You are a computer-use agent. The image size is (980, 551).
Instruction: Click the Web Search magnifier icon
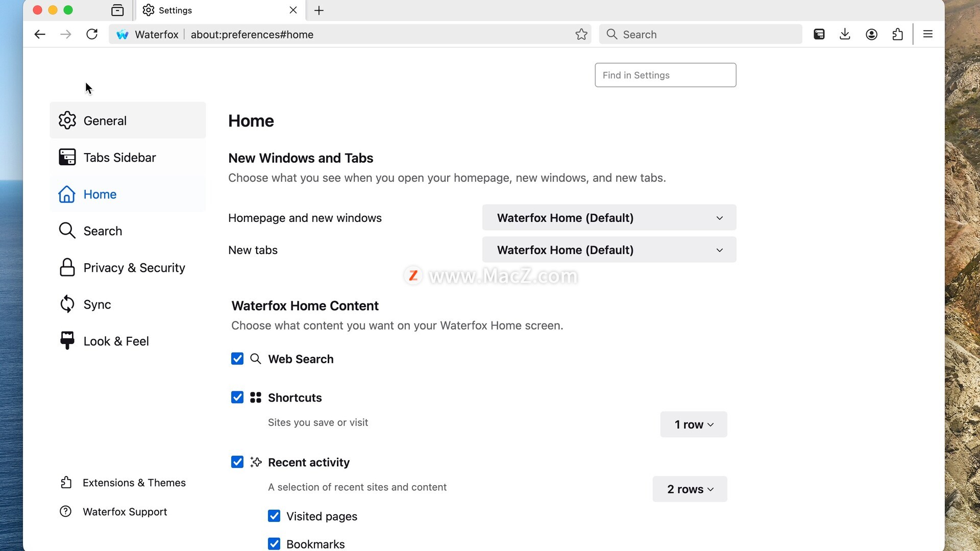pos(256,359)
